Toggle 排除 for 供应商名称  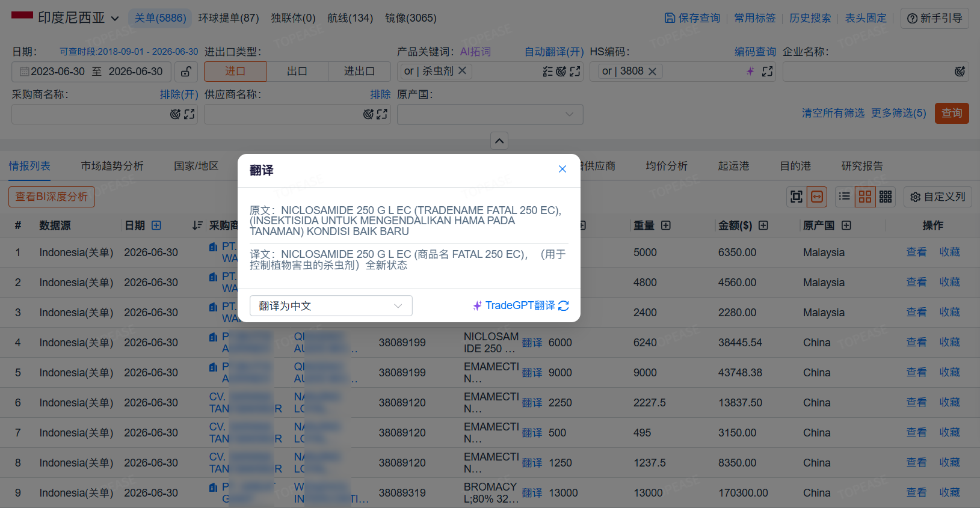tap(380, 94)
